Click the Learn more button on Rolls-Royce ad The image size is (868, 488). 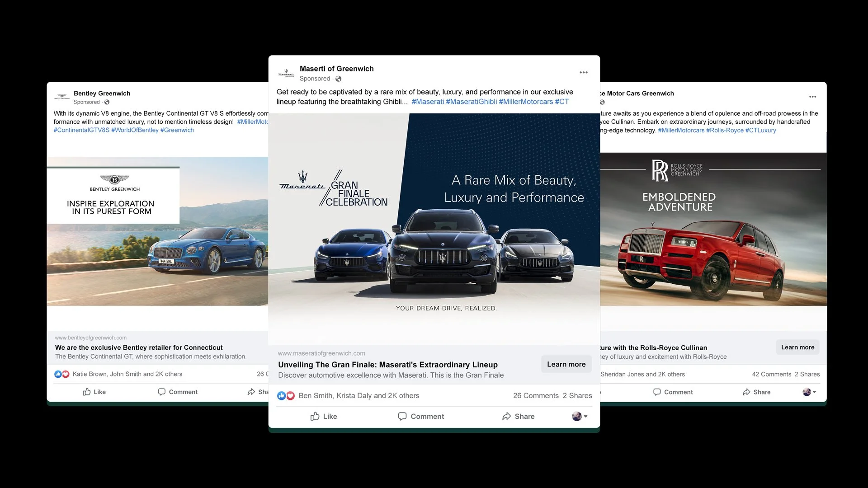(x=797, y=347)
